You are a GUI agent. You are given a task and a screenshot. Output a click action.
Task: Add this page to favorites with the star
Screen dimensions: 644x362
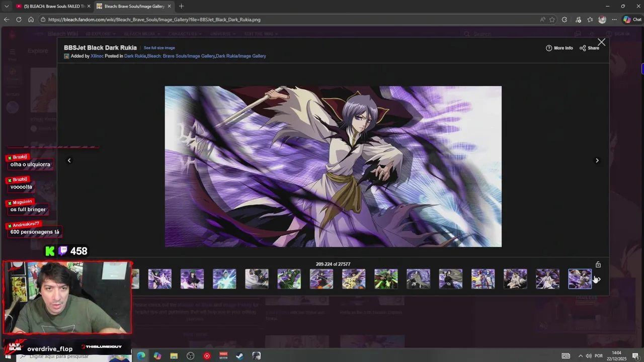click(552, 20)
